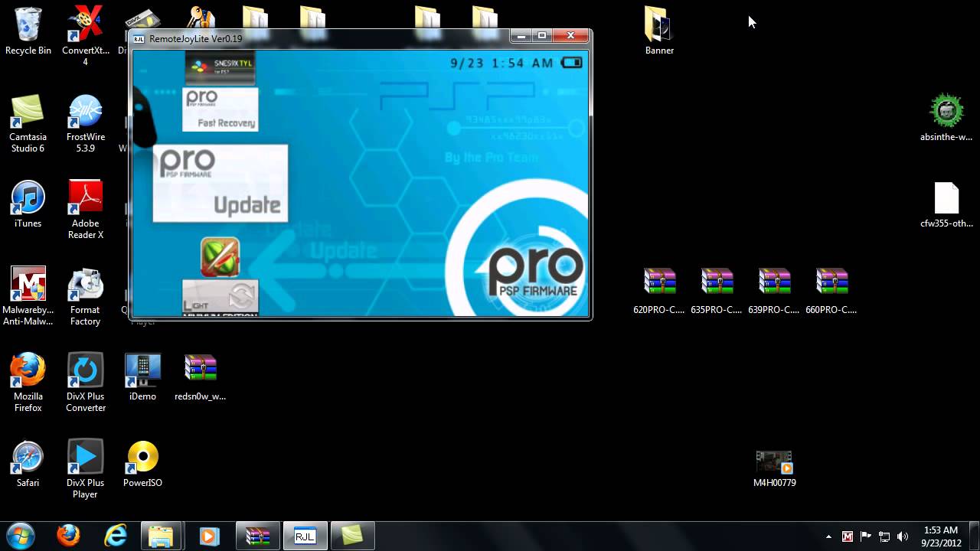Open Format Factory shortcut

pyautogui.click(x=85, y=297)
